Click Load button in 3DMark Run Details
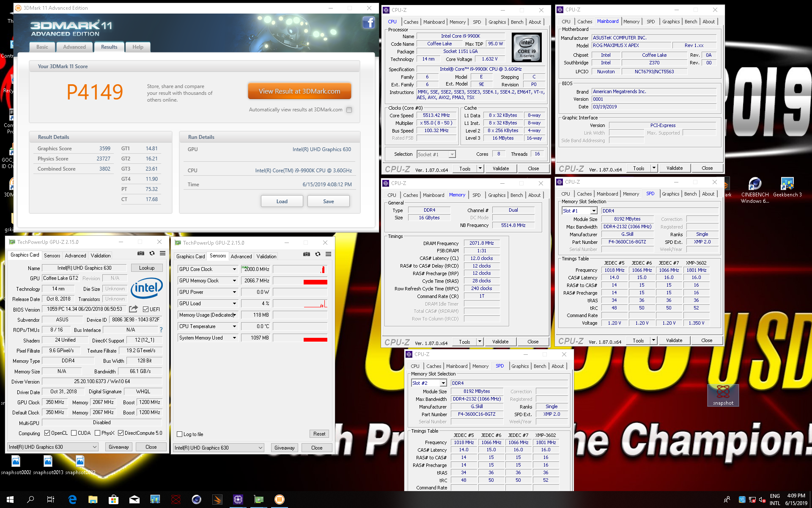The height and width of the screenshot is (508, 812). [x=282, y=201]
